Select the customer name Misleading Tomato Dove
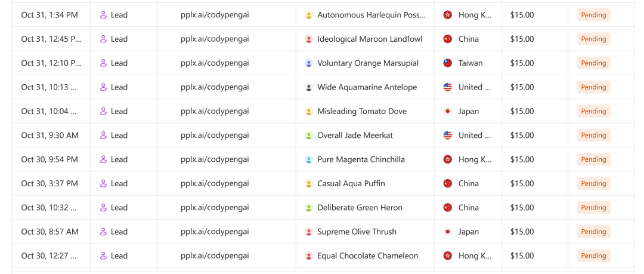 tap(362, 112)
